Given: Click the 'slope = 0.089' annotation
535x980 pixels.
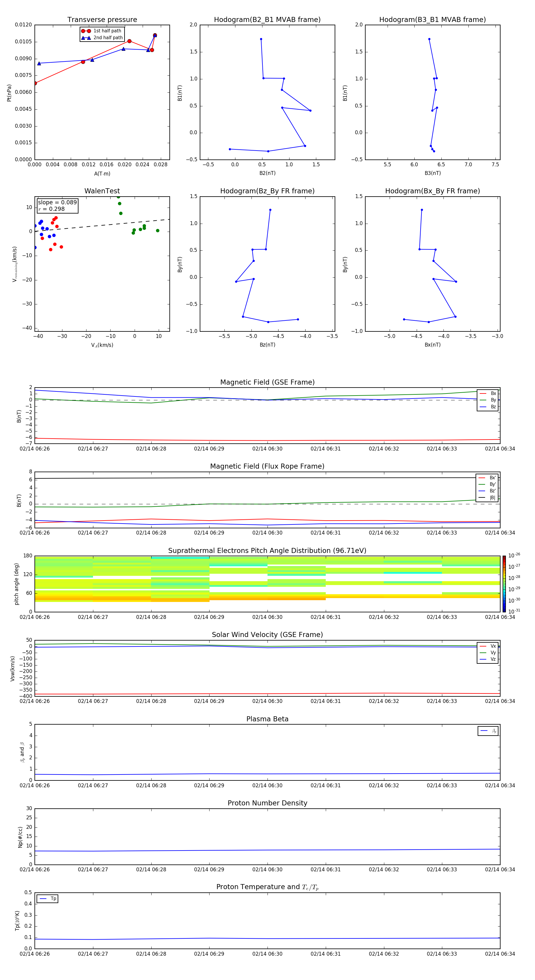Looking at the screenshot, I should tap(57, 203).
